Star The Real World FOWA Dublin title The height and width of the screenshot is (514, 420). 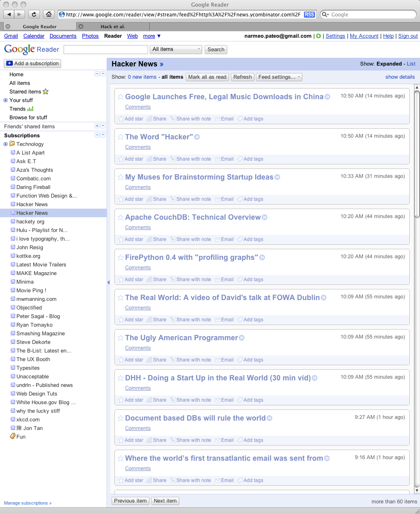tap(121, 298)
